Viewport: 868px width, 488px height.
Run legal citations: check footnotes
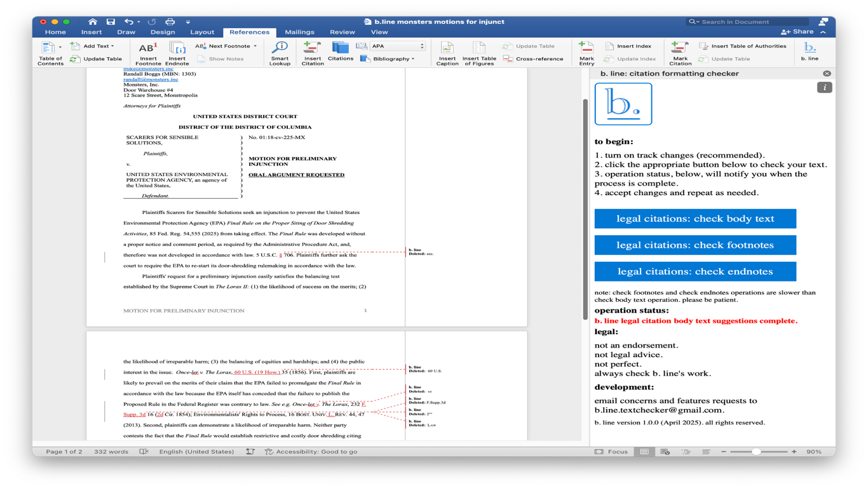695,245
